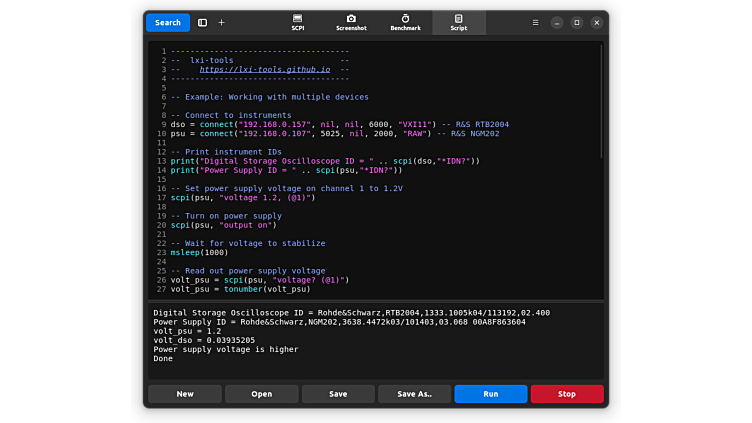Click the Search button
This screenshot has width=752, height=423.
pyautogui.click(x=168, y=22)
